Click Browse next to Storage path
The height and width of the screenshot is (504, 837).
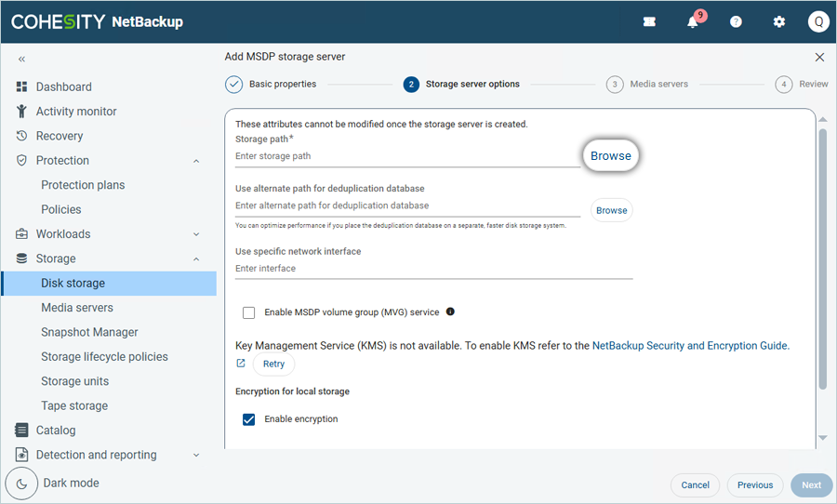tap(611, 156)
